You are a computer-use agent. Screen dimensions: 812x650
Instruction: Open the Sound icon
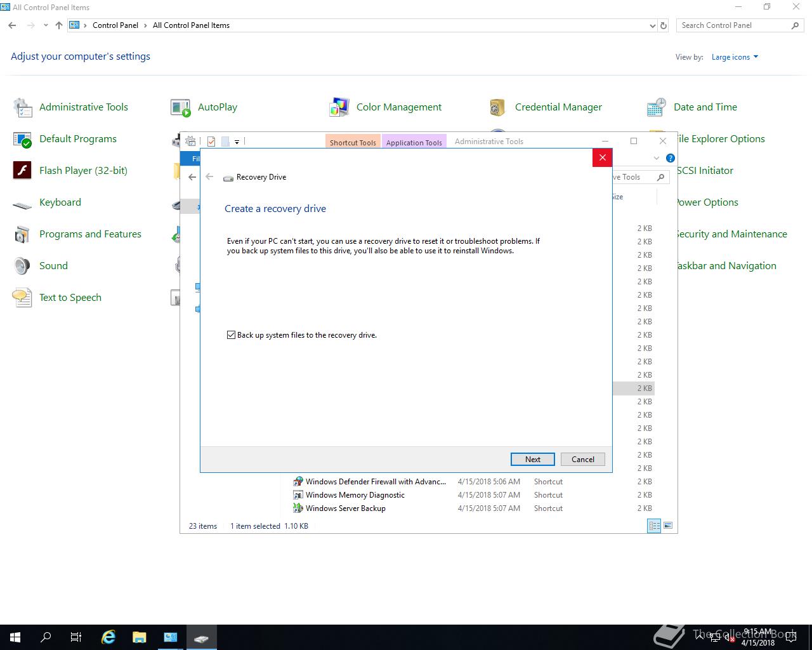pyautogui.click(x=23, y=266)
